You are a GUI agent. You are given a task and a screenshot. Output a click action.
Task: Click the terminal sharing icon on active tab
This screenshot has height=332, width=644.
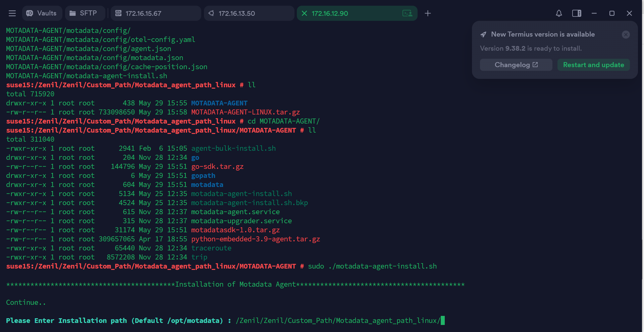[407, 13]
